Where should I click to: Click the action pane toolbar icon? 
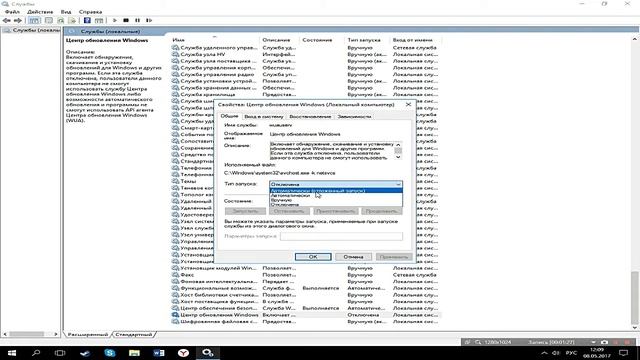99,20
